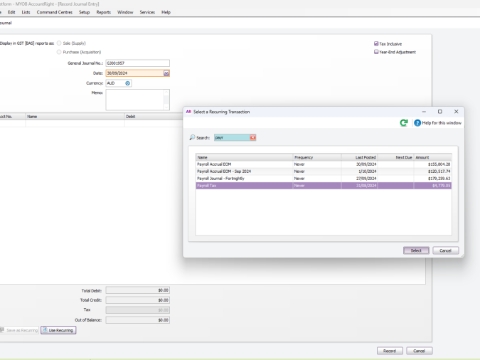Toggle the Tax Inclusive checkbox
Image resolution: width=480 pixels, height=360 pixels.
(x=376, y=44)
